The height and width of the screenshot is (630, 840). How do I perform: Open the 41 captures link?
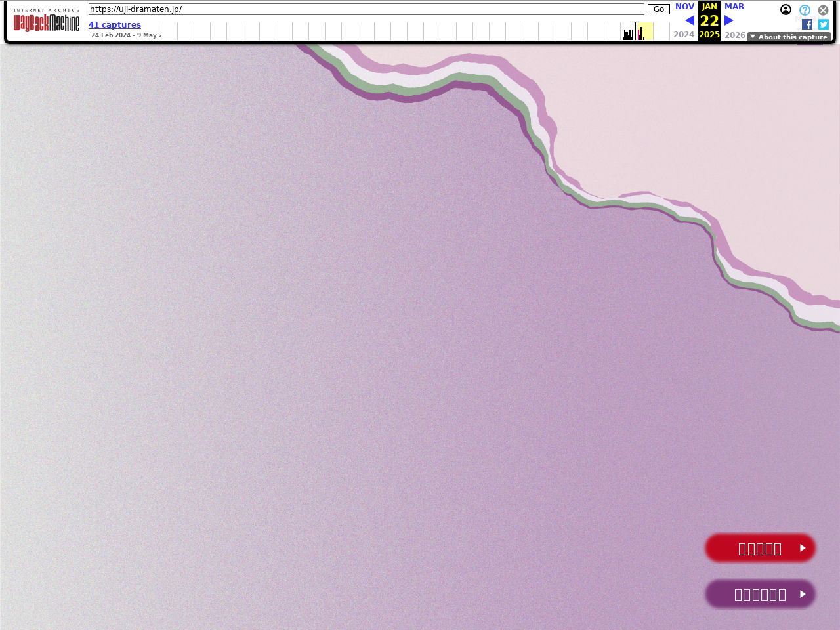point(115,25)
